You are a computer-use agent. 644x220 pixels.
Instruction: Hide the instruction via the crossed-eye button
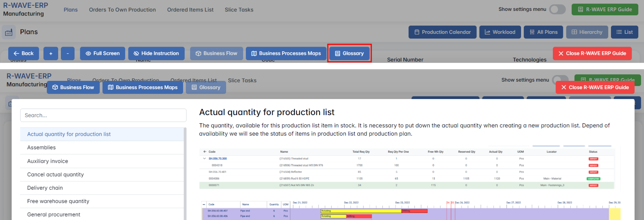click(156, 53)
